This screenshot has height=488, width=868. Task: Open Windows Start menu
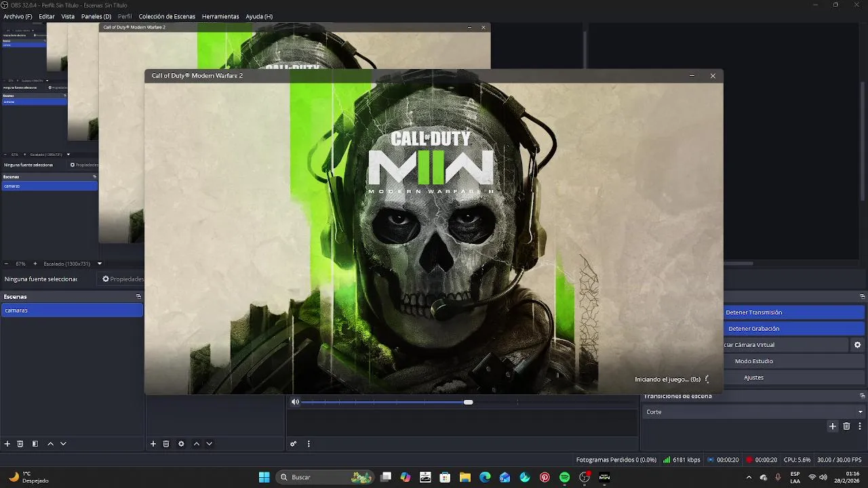tap(264, 477)
